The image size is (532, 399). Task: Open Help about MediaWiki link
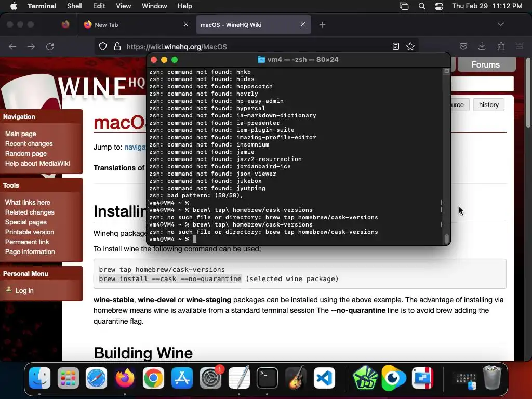click(37, 163)
